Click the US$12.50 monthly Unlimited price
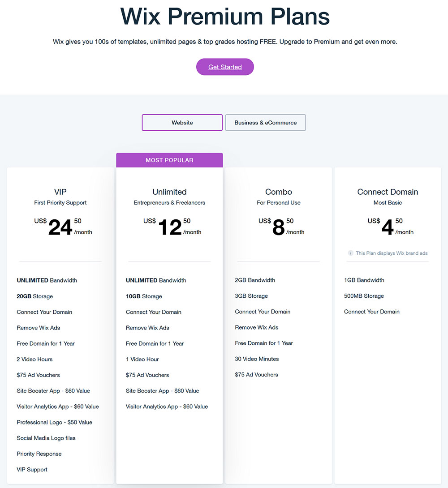 pyautogui.click(x=172, y=227)
